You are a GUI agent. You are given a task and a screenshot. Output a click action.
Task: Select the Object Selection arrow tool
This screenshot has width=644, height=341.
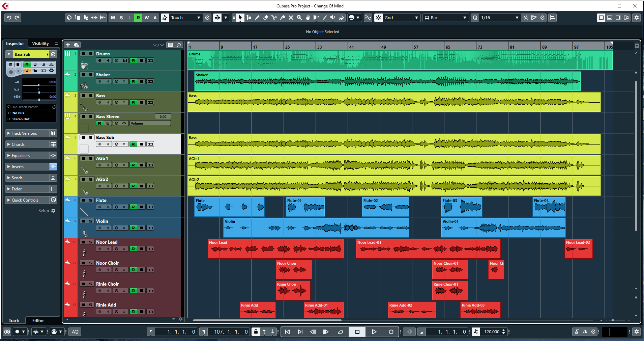pos(240,18)
